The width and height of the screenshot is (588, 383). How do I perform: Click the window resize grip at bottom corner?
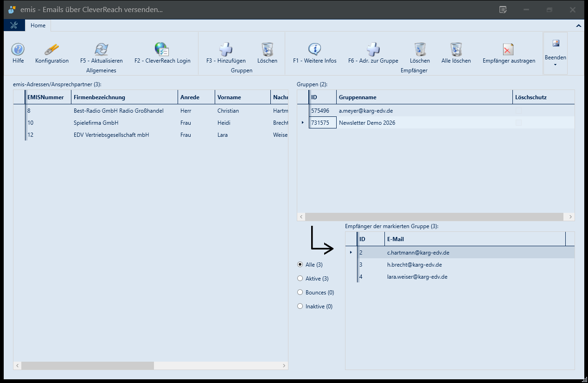(x=584, y=379)
